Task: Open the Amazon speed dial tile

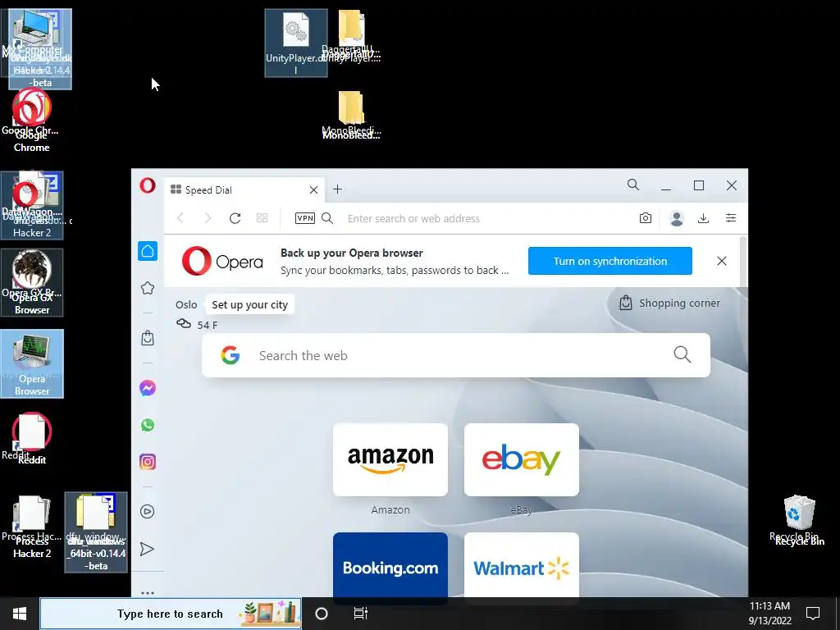Action: [x=390, y=459]
